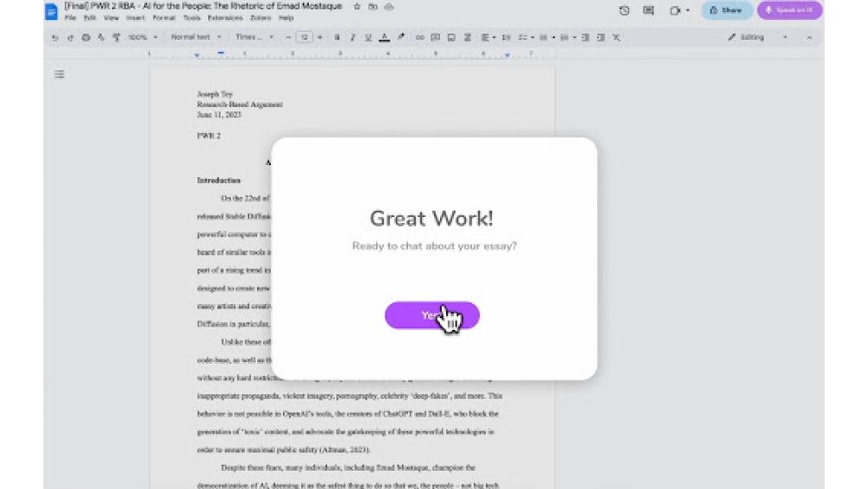Open the Edit menu
The height and width of the screenshot is (489, 868).
coord(89,18)
